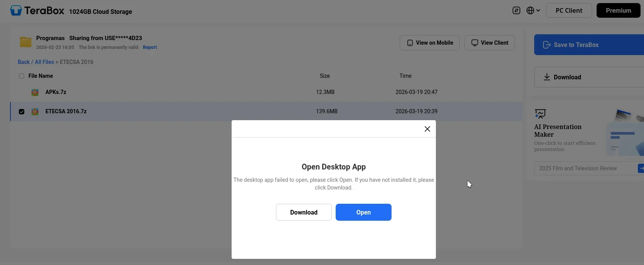The height and width of the screenshot is (265, 644).
Task: Click the transfer icon beside the globe
Action: [516, 10]
